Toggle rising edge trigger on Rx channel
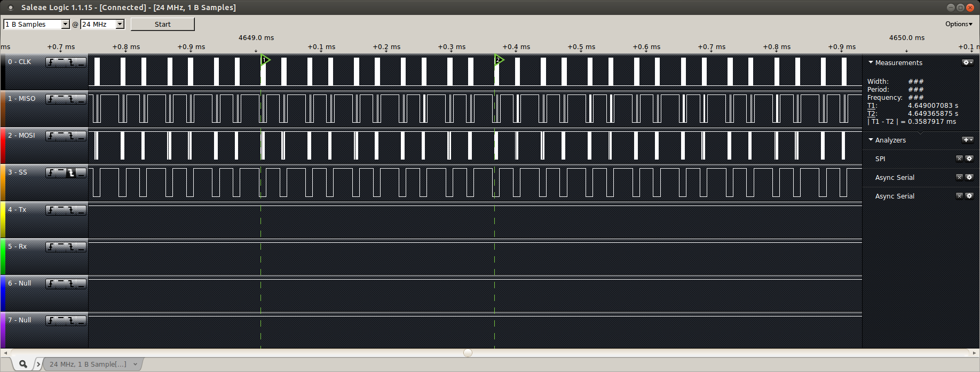This screenshot has height=372, width=980. click(51, 247)
